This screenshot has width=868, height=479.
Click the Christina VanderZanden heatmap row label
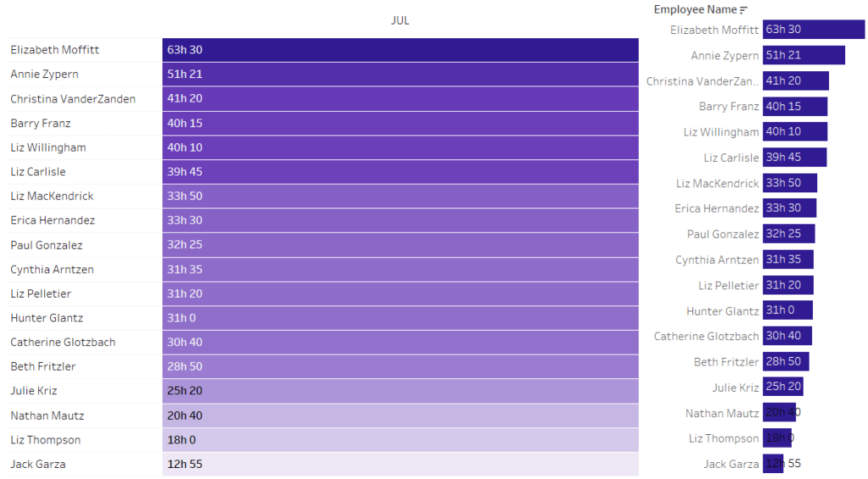(73, 99)
